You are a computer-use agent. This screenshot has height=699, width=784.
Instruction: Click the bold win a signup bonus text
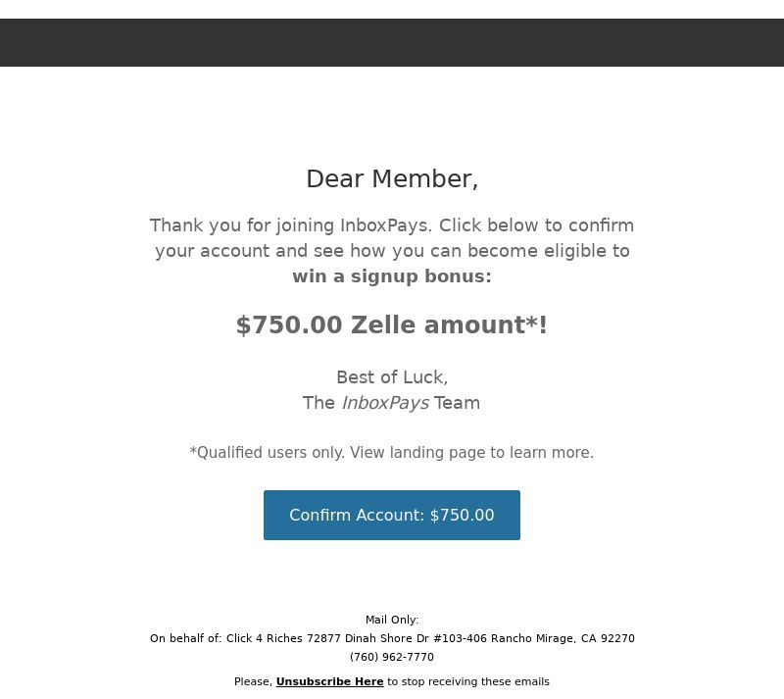pos(392,276)
